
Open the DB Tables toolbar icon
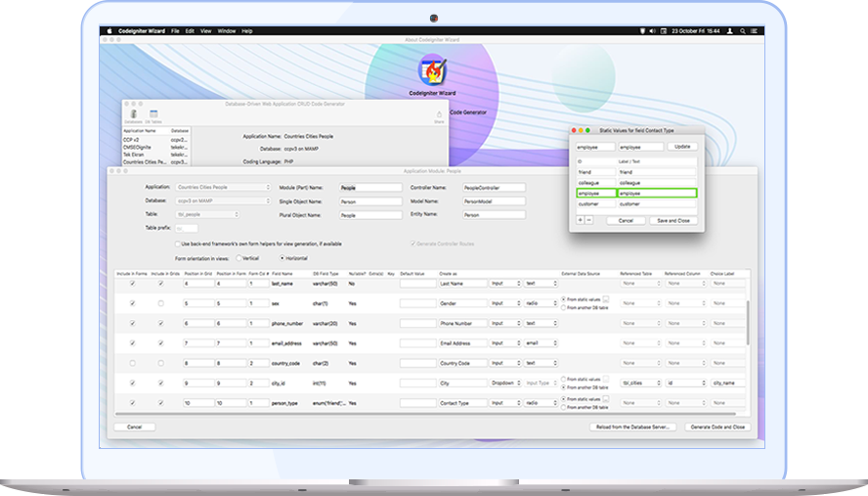[153, 114]
